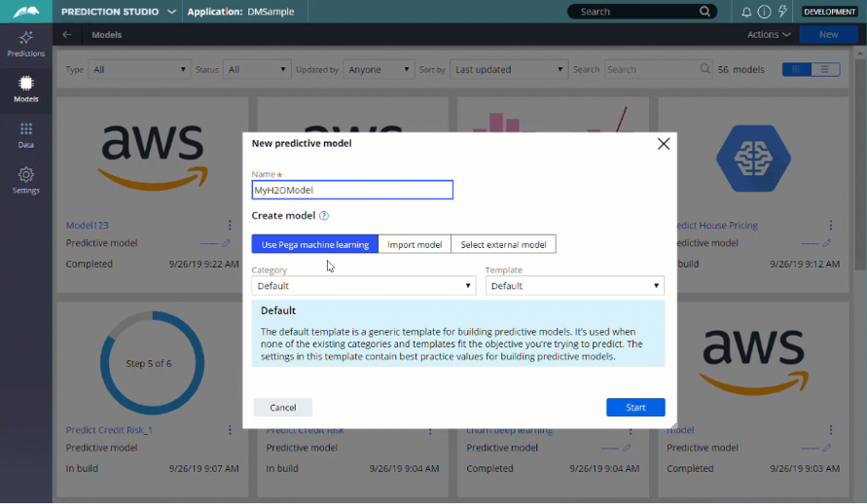This screenshot has height=504, width=867.
Task: Click the help icon beside Create model
Action: tap(324, 216)
